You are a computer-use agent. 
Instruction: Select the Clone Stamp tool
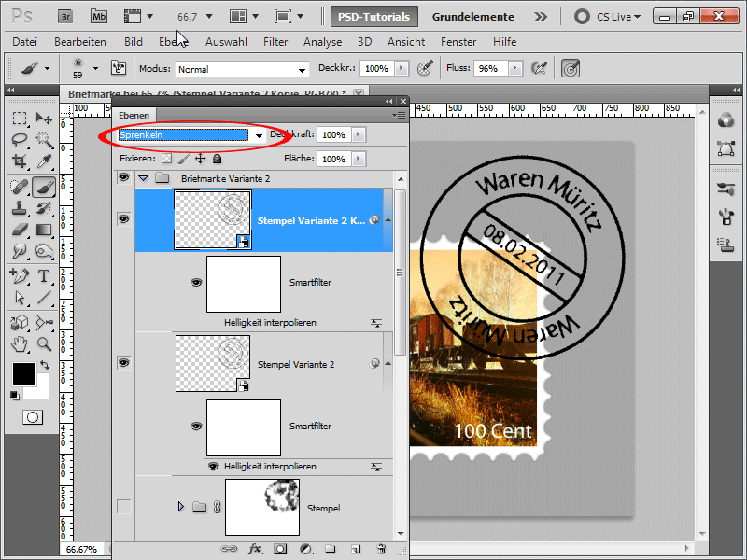tap(19, 208)
